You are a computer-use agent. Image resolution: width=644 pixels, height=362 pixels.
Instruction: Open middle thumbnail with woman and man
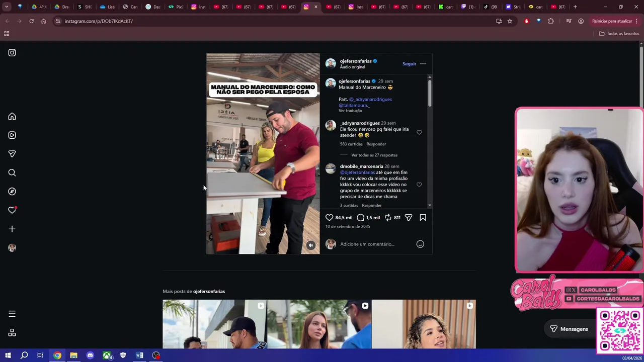pos(319,324)
